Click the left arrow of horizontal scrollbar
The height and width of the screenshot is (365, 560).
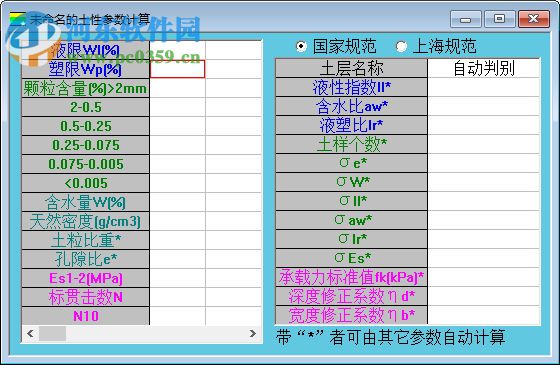(x=30, y=334)
